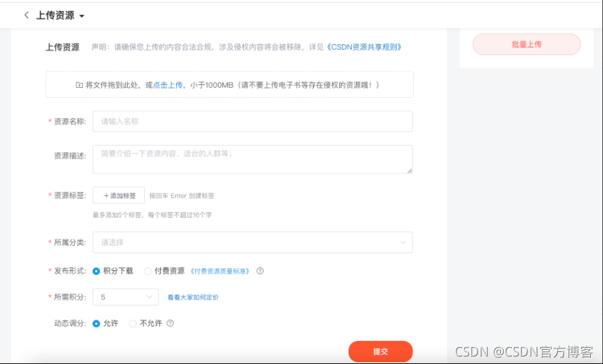
Task: Go back using the left arrow icon
Action: [26, 16]
